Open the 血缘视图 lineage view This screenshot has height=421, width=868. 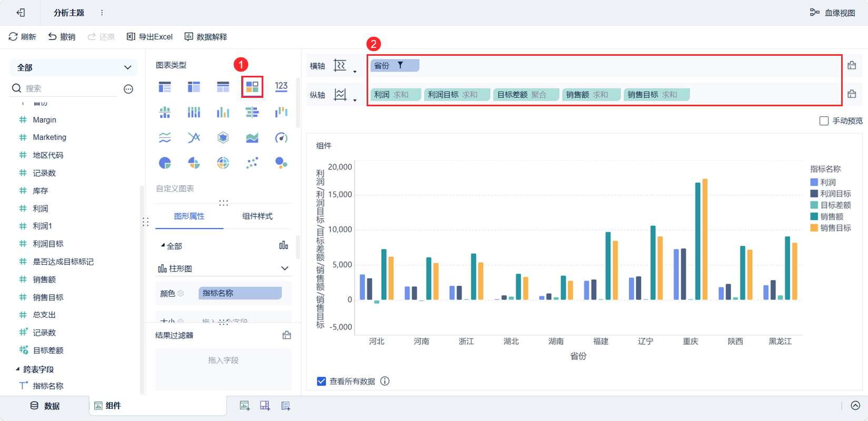pyautogui.click(x=832, y=13)
